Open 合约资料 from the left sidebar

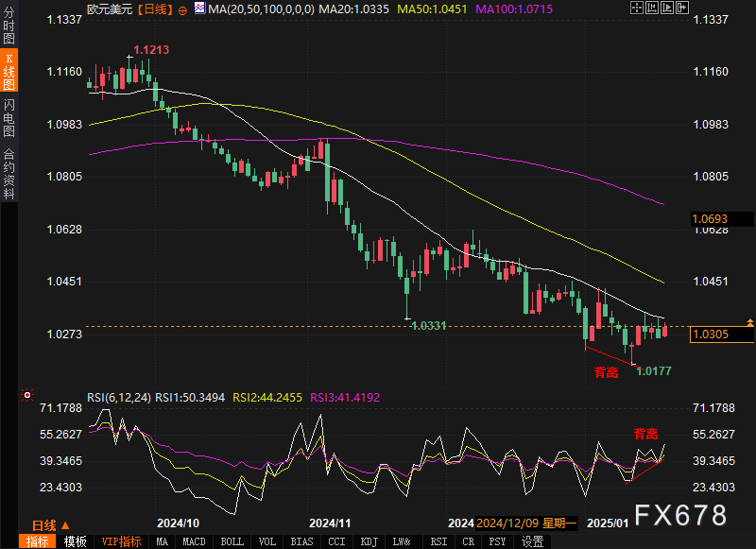pyautogui.click(x=9, y=173)
